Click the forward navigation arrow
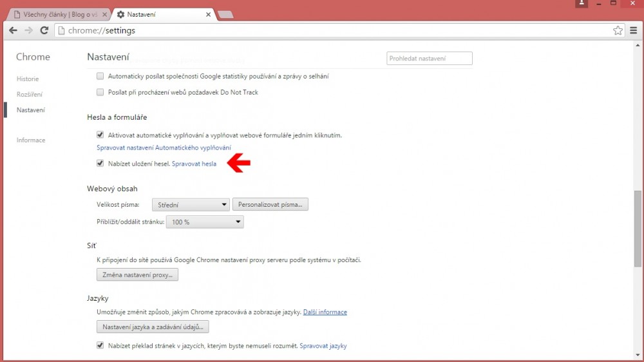 (x=28, y=30)
